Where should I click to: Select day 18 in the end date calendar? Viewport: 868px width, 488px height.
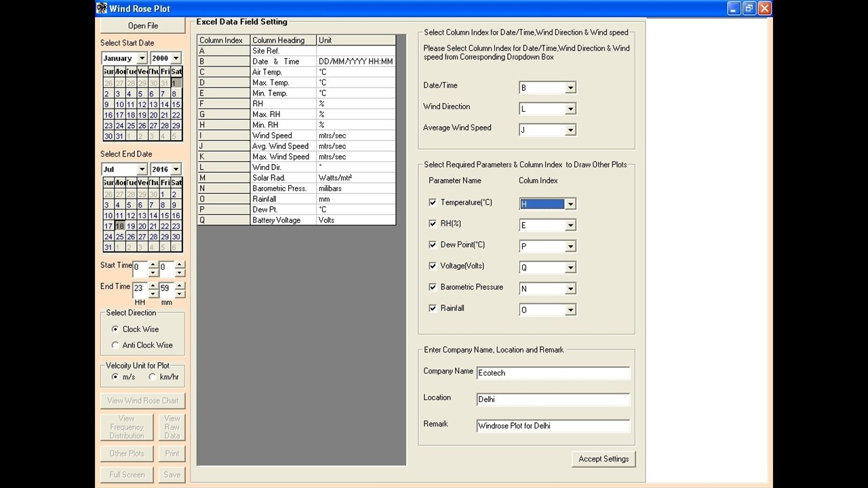click(119, 226)
